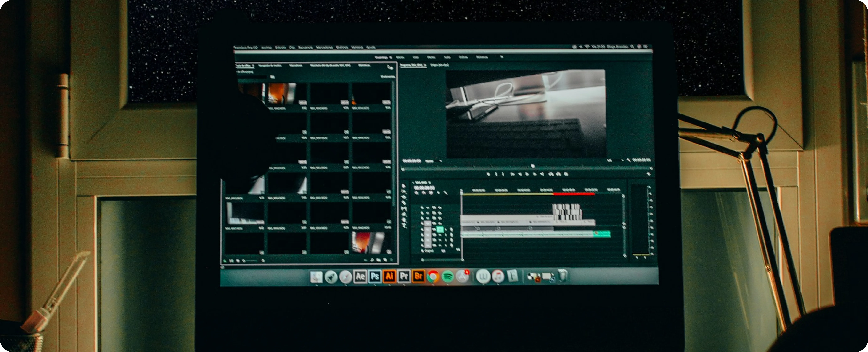868x352 pixels.
Task: Click Project panel trash (delete) icon
Action: 391,260
